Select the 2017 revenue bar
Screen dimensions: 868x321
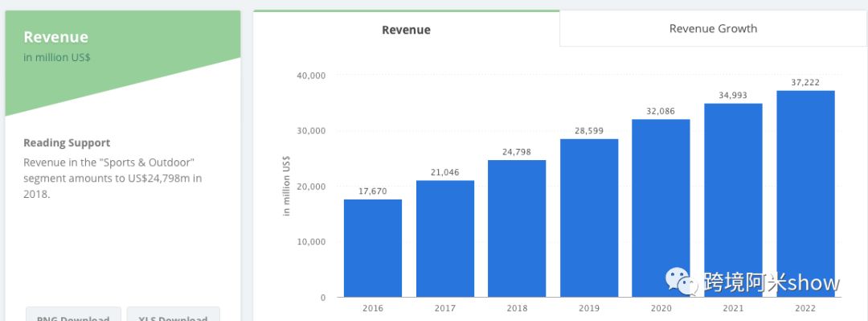point(445,238)
